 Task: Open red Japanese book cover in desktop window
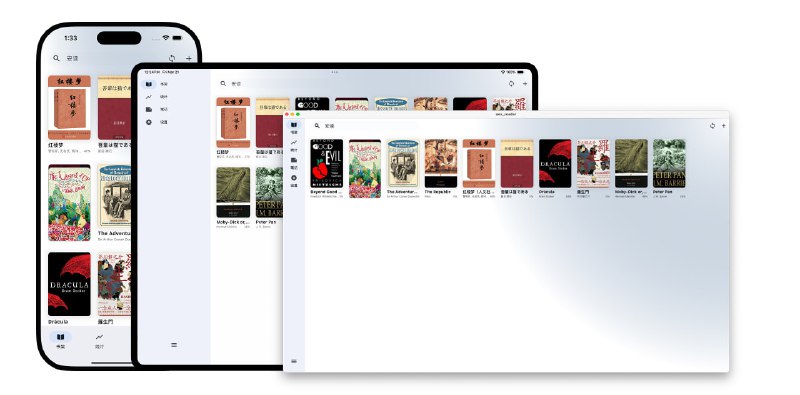[x=517, y=163]
